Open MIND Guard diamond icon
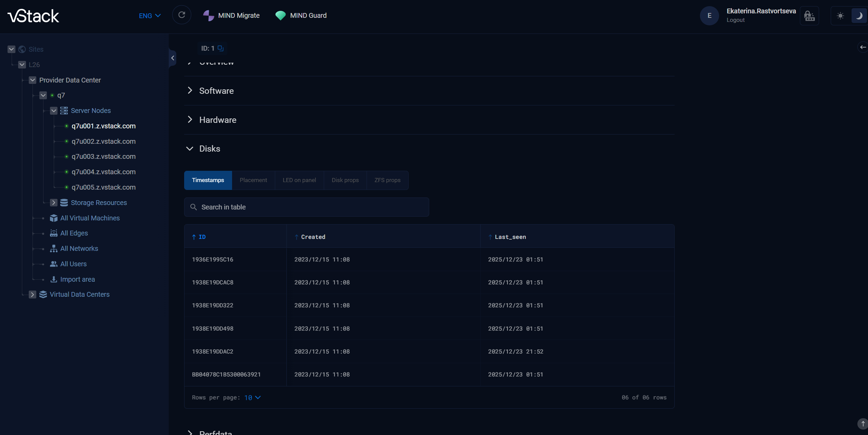The image size is (868, 435). (280, 15)
